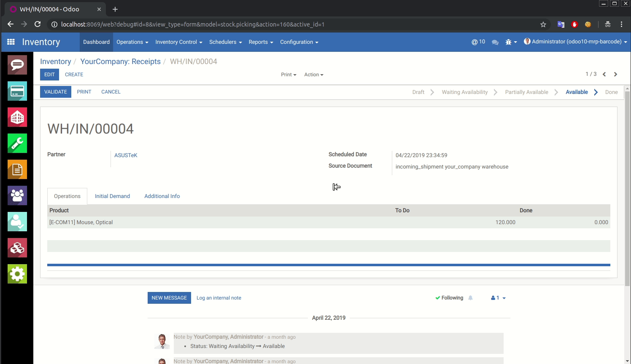Click the green wrench app icon
Viewport: 631px width, 364px height.
(17, 143)
